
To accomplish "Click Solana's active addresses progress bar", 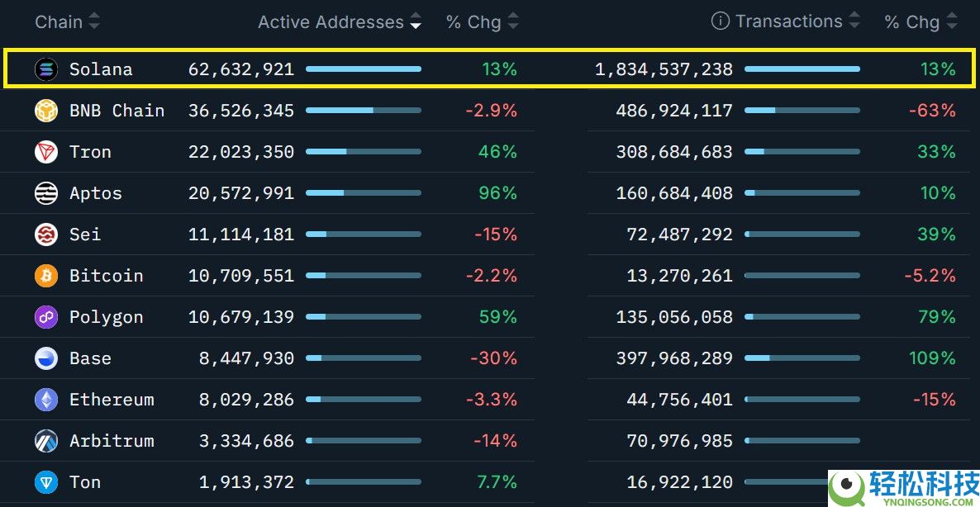I will click(364, 69).
